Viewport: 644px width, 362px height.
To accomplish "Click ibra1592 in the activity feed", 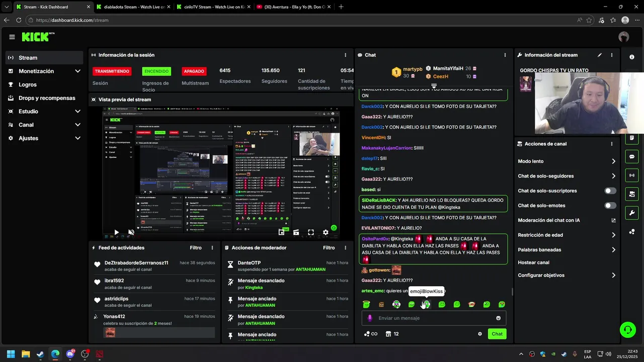I will (x=114, y=281).
